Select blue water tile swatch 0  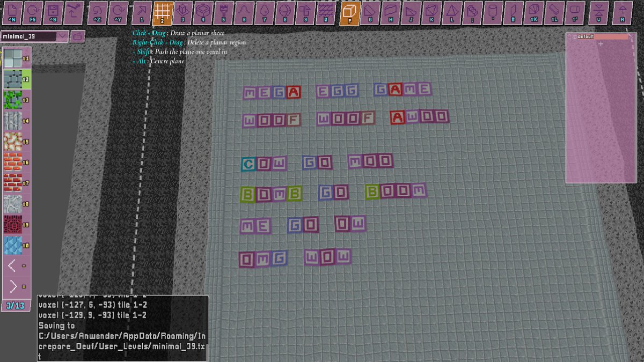(13, 245)
